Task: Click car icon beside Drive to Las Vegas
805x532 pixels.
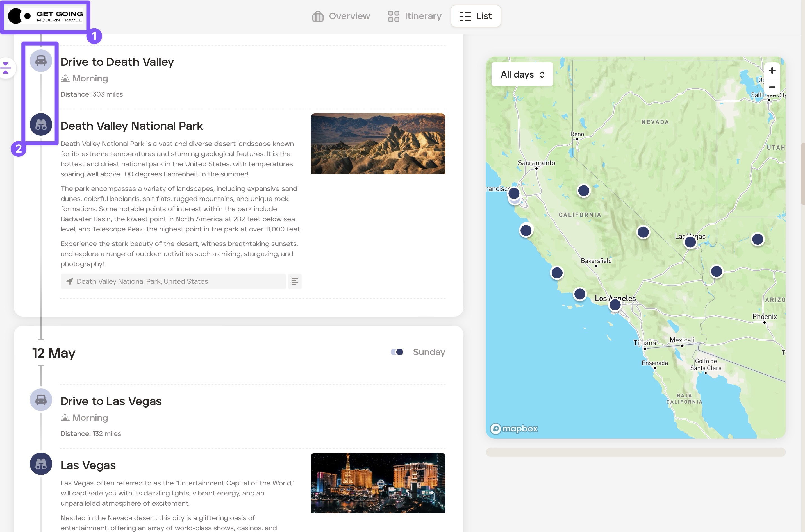Action: coord(41,400)
